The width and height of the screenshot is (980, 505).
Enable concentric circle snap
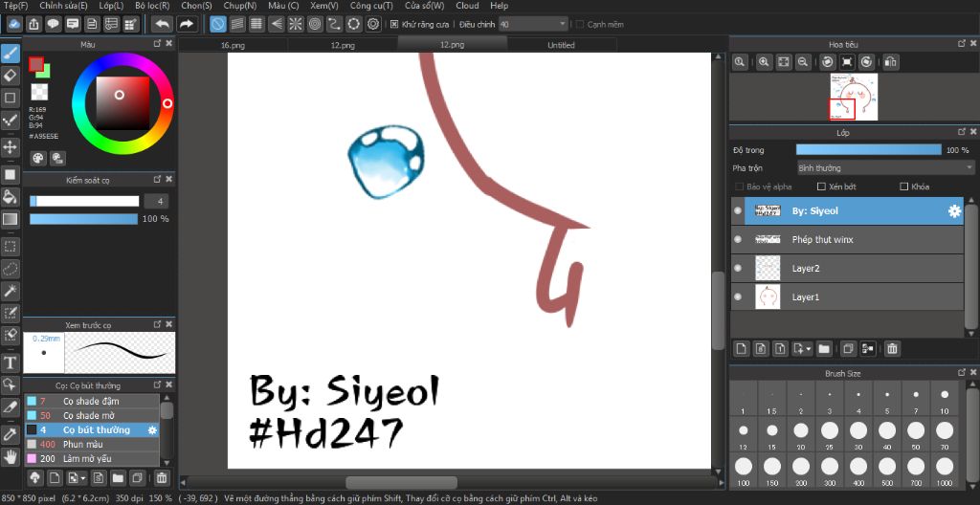tap(315, 24)
